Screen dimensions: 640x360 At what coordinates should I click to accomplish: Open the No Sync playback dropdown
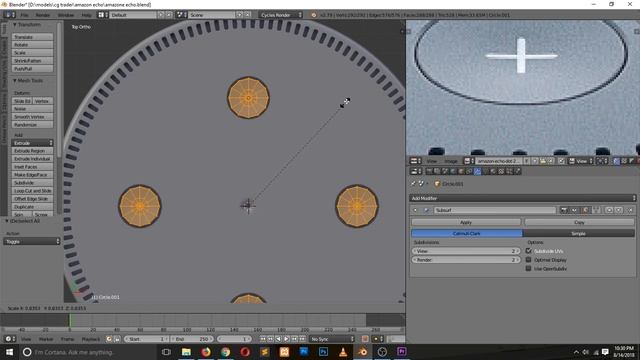coord(332,339)
